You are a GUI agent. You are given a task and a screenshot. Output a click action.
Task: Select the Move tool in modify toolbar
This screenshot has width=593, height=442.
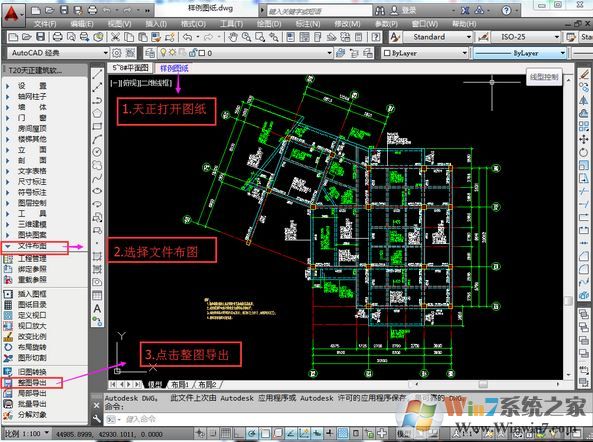[x=584, y=139]
